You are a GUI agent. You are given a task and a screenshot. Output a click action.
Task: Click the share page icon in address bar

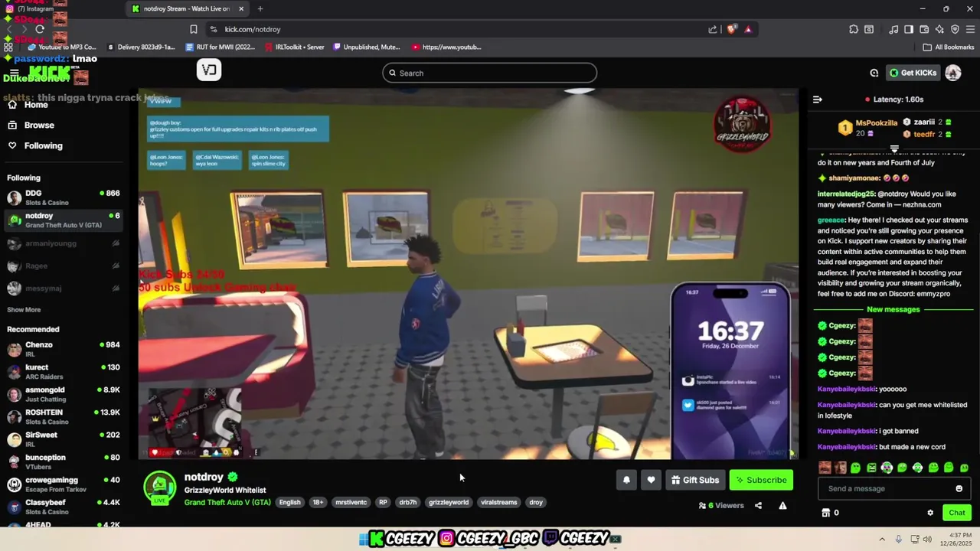point(713,29)
